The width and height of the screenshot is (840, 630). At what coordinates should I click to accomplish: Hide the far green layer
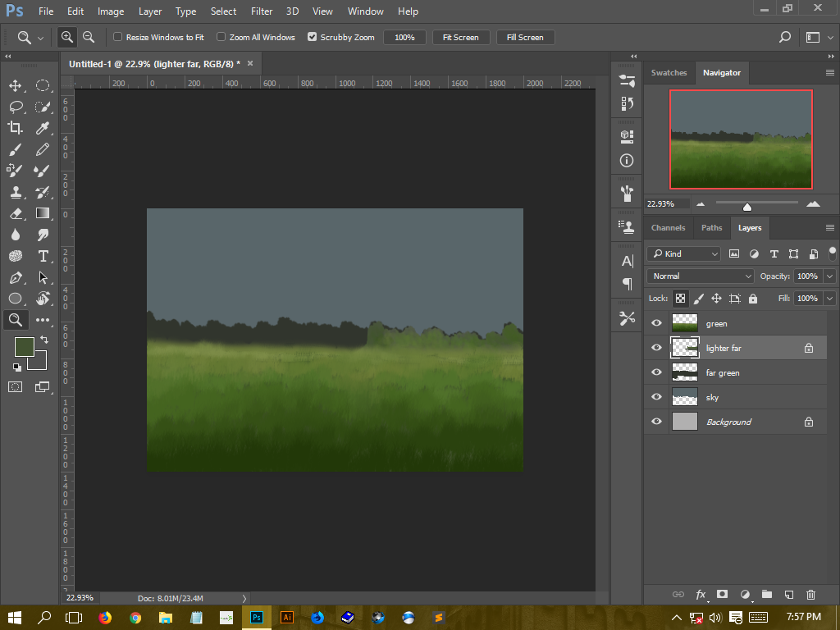pyautogui.click(x=656, y=372)
